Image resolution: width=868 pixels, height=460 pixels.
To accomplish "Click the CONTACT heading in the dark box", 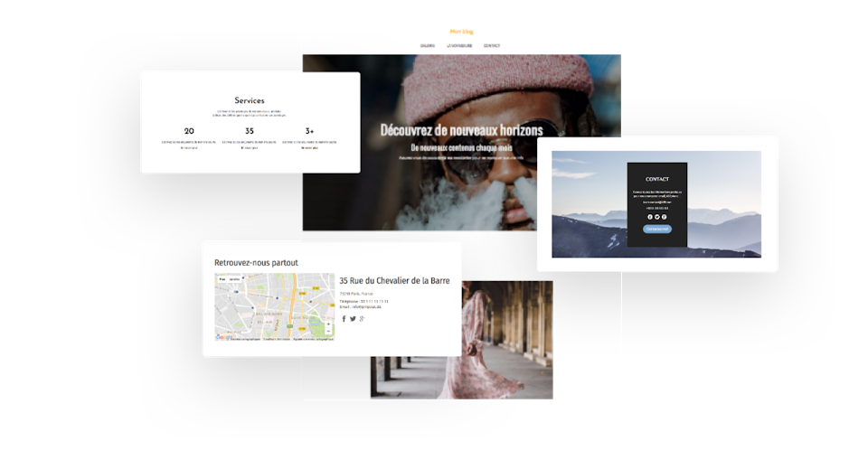I will click(x=657, y=179).
